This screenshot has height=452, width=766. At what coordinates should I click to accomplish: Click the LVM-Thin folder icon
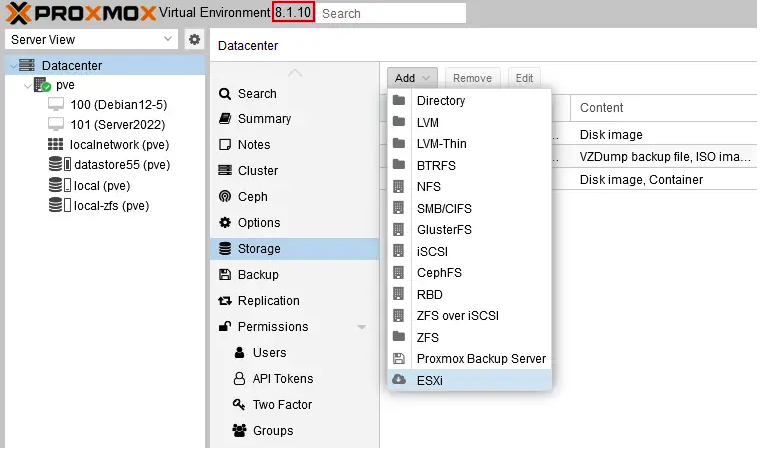tap(399, 143)
